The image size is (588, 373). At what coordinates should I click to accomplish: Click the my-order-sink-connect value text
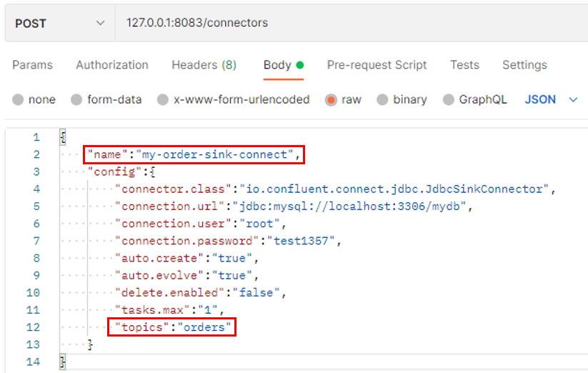coord(214,154)
